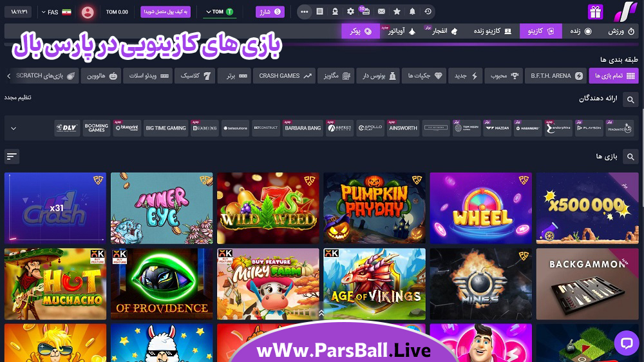Open the icon with the 10 badge

(365, 11)
